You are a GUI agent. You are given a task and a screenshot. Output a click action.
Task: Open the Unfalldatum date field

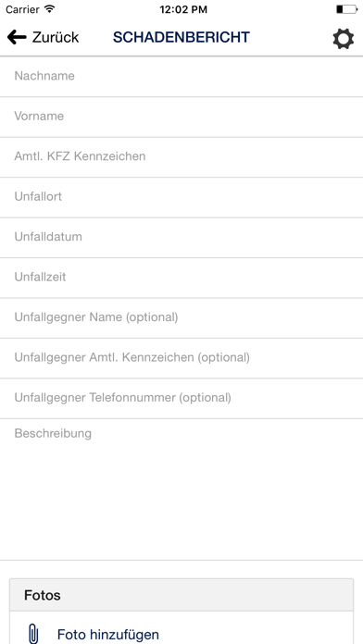coord(181,238)
